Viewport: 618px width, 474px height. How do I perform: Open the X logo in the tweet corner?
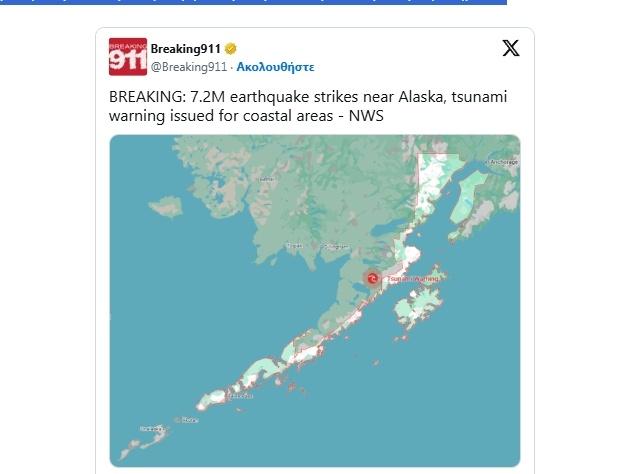click(x=511, y=48)
